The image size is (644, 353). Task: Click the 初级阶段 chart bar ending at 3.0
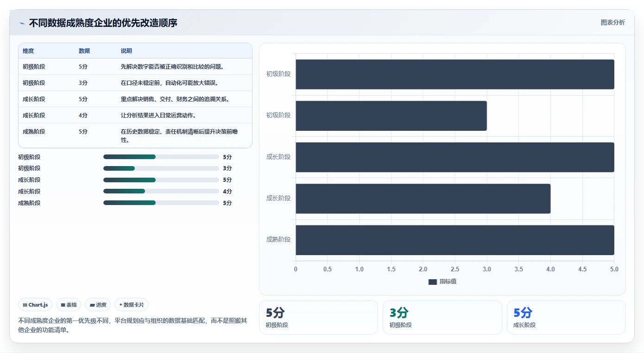(391, 116)
